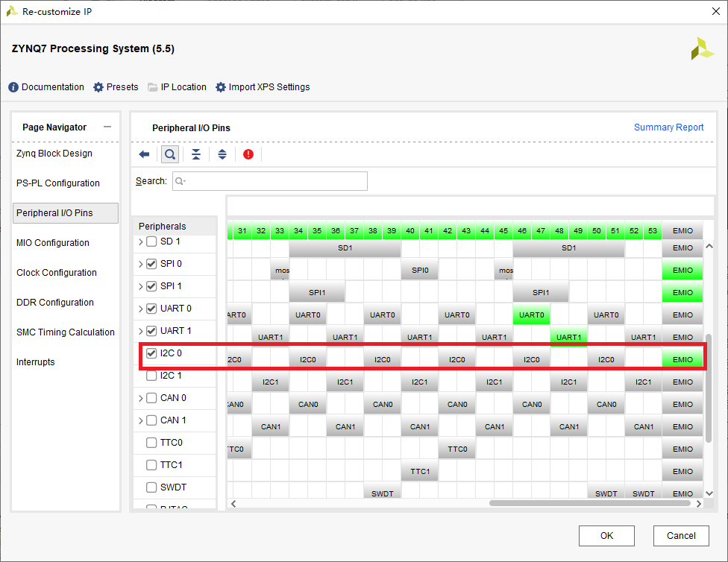The image size is (728, 562).
Task: Open DDR Configuration page
Action: click(x=55, y=303)
